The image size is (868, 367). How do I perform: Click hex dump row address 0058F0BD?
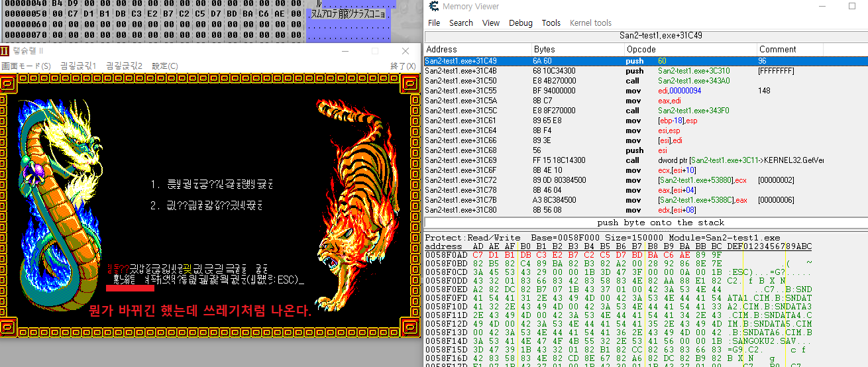[x=445, y=263]
